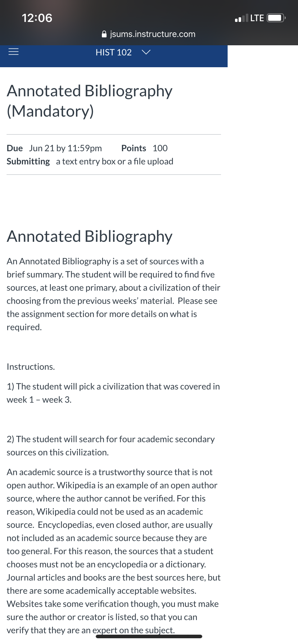
Task: Tap instruction step 1 about picking a civilization
Action: (x=113, y=393)
